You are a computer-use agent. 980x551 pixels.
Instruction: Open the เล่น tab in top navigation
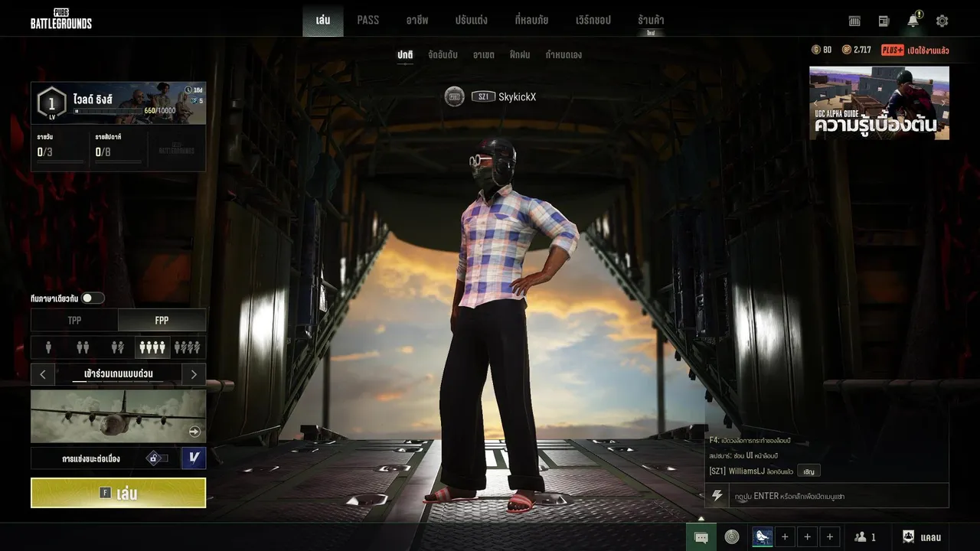tap(323, 20)
